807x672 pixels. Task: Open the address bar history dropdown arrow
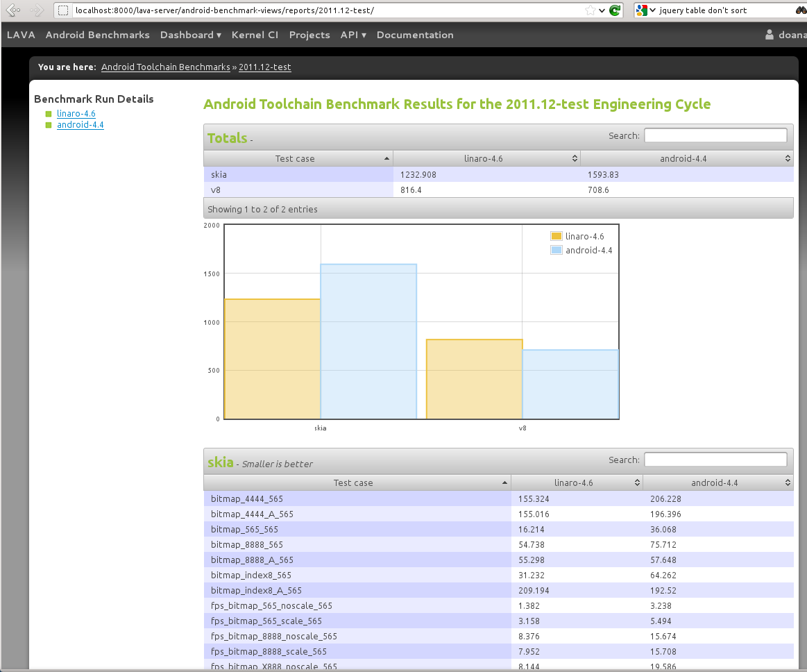602,10
